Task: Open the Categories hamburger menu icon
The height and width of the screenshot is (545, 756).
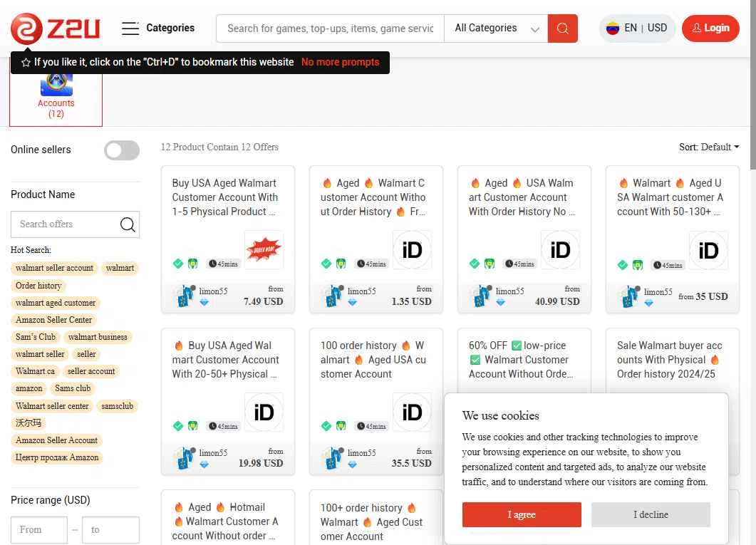Action: [130, 28]
